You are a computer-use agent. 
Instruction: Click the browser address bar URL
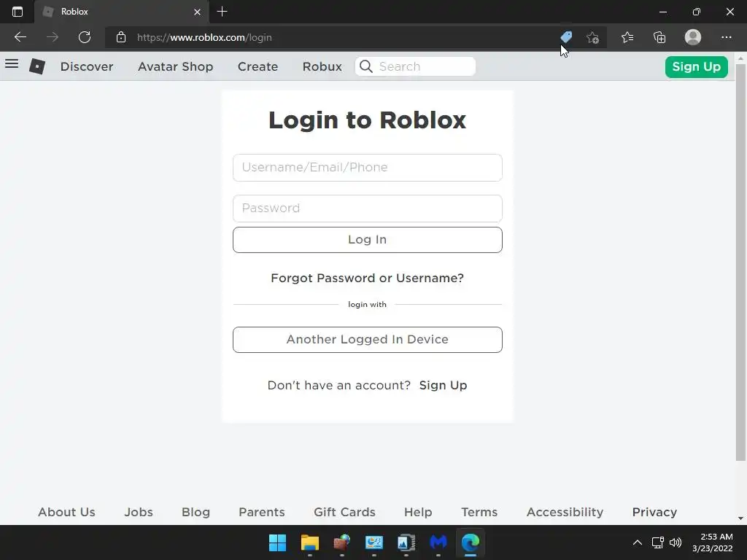pos(204,37)
